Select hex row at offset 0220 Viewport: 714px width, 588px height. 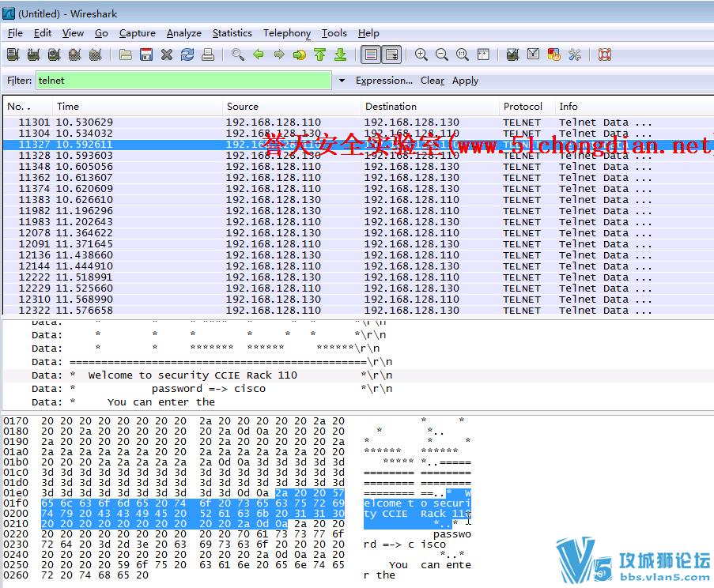236,533
